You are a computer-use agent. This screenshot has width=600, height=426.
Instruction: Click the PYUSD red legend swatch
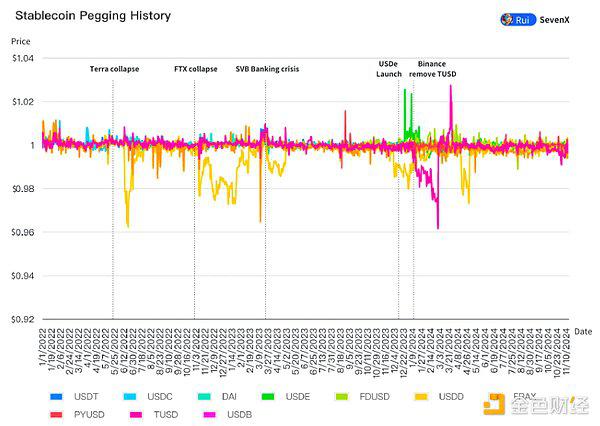[x=56, y=415]
